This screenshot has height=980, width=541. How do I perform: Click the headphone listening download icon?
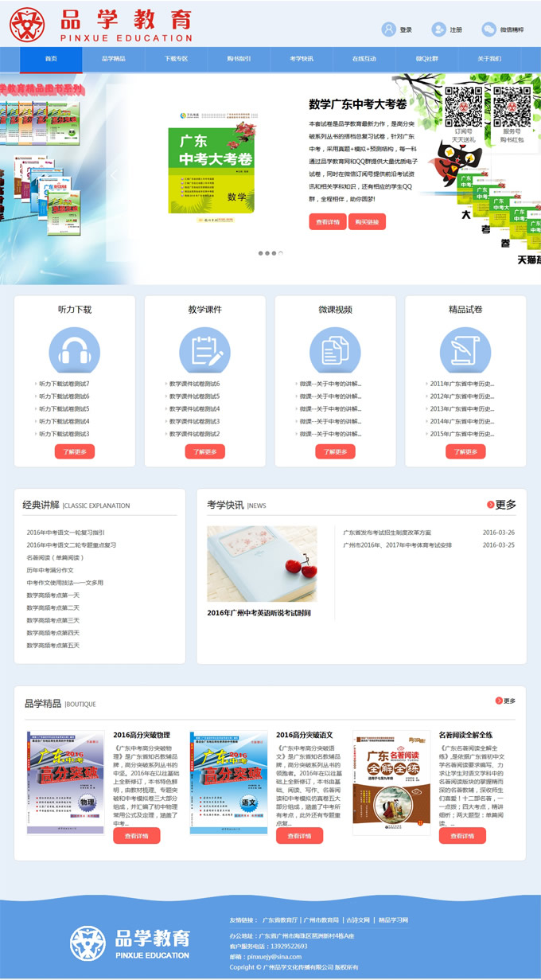(75, 352)
